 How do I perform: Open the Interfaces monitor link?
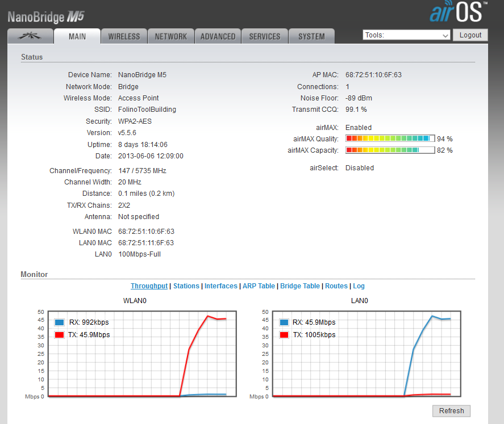[220, 286]
